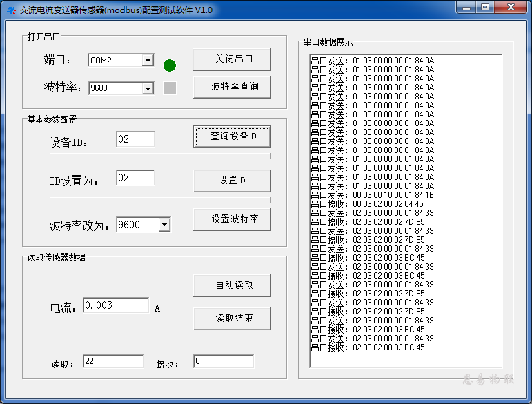Focus the ID设置为 text field
The height and width of the screenshot is (404, 532).
(135, 178)
